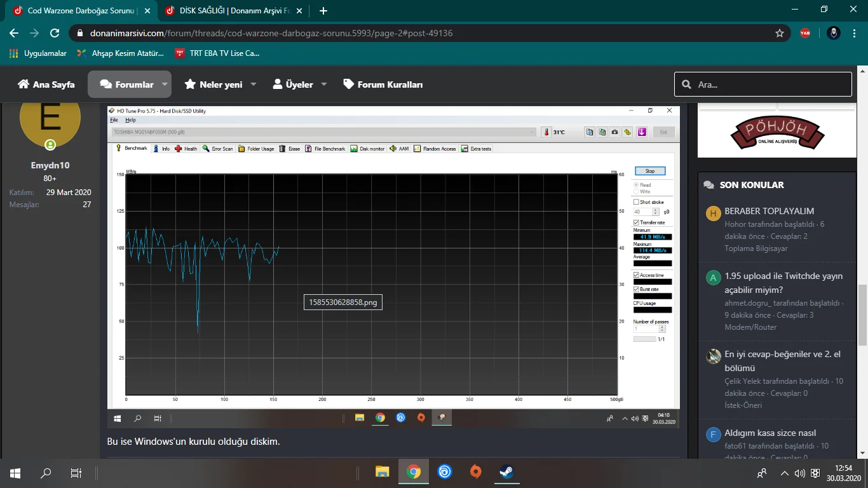Switch to the Cod Warzone Darboğaz Sorunu tab
Screen dimensions: 868x488
pos(75,11)
